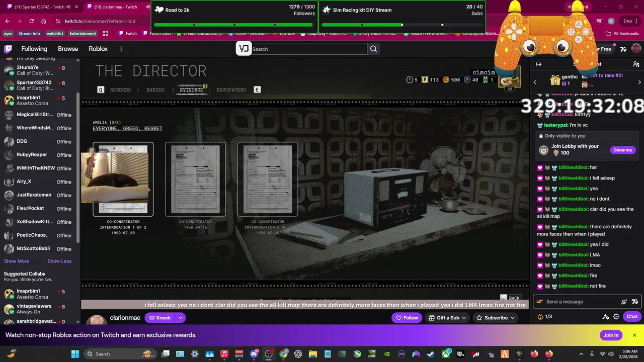
Task: Click the 7TV emote icon in message box
Action: (x=635, y=302)
